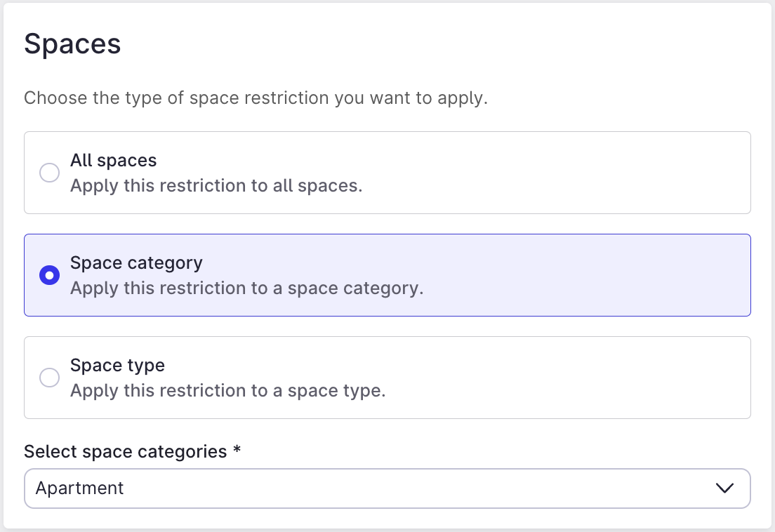Click the Space type option card
This screenshot has width=775, height=532.
click(x=387, y=378)
